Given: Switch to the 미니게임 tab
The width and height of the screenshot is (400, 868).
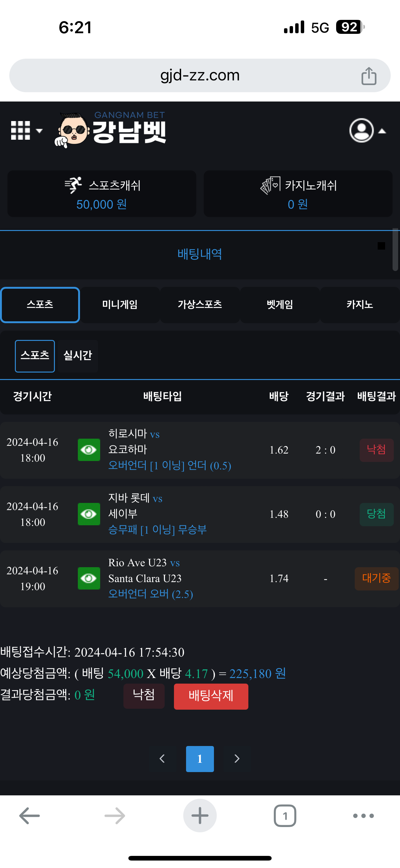Looking at the screenshot, I should coord(120,305).
